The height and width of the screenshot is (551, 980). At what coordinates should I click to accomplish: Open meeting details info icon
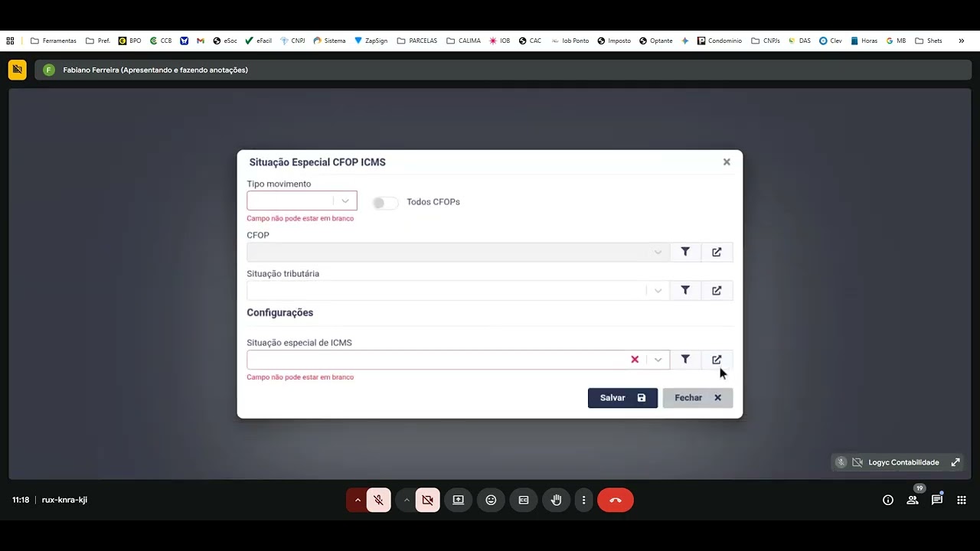888,500
